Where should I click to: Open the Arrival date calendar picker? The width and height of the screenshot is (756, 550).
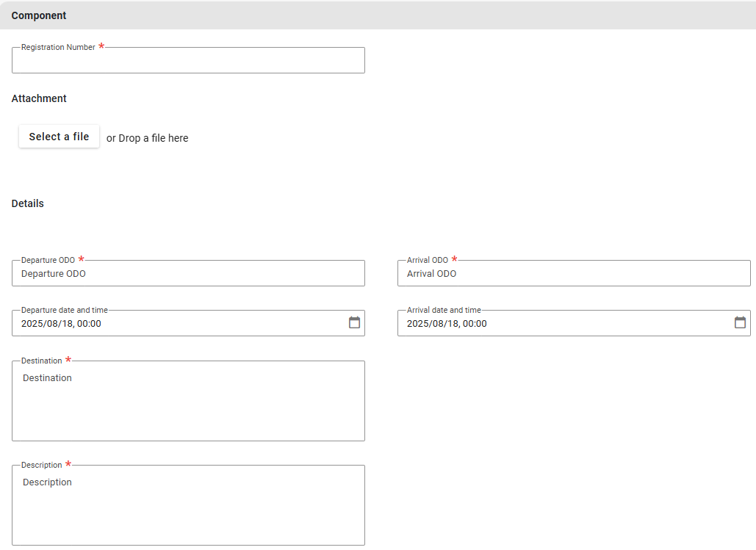point(740,323)
